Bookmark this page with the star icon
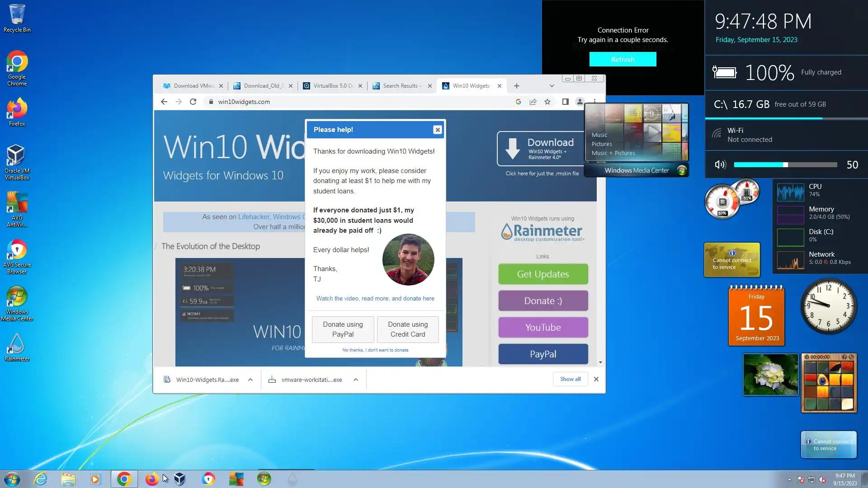Image resolution: width=868 pixels, height=488 pixels. (547, 102)
